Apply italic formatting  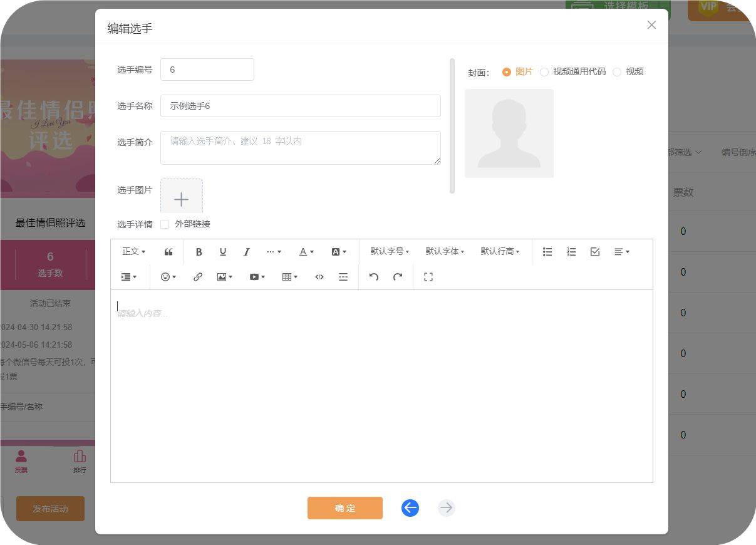246,252
